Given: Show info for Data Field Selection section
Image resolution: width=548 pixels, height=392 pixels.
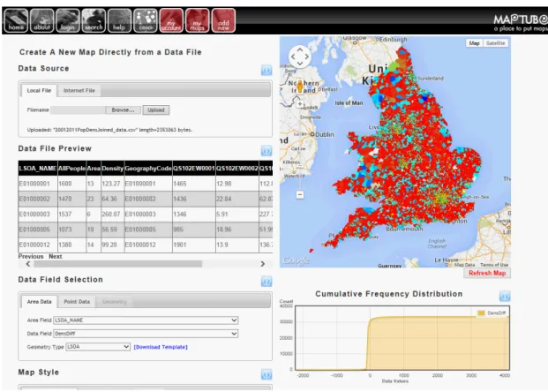Looking at the screenshot, I should click(266, 281).
